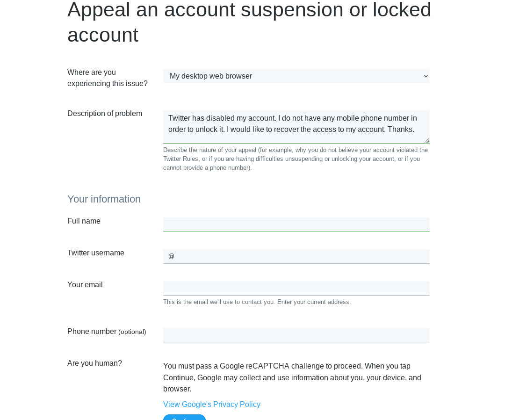This screenshot has height=420, width=512.
Task: Click the 'Your information' section heading
Action: [104, 199]
